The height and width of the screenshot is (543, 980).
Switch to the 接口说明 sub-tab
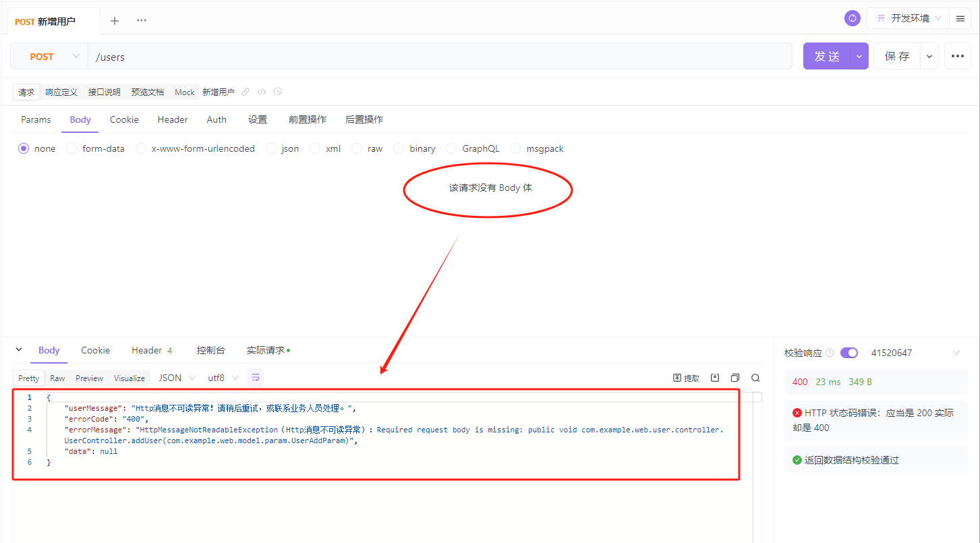105,92
